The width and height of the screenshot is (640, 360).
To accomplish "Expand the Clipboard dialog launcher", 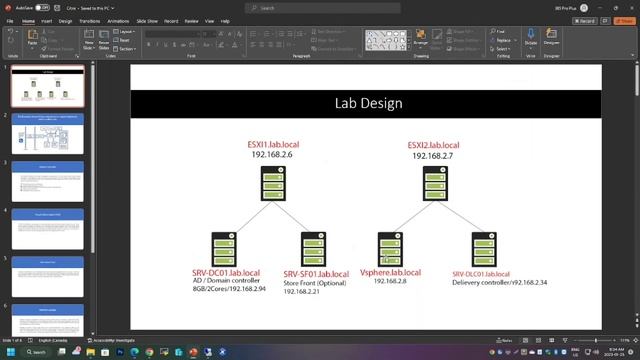I will [x=77, y=56].
